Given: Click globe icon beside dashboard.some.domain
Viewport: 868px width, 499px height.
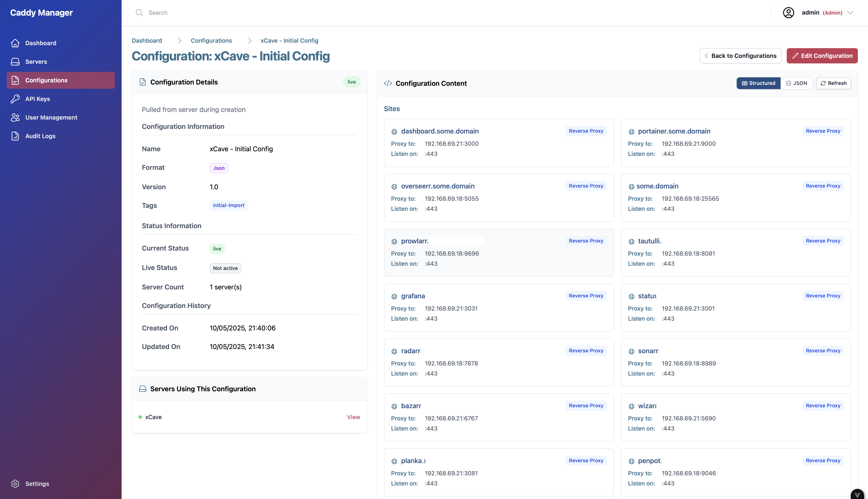Looking at the screenshot, I should click(x=394, y=132).
